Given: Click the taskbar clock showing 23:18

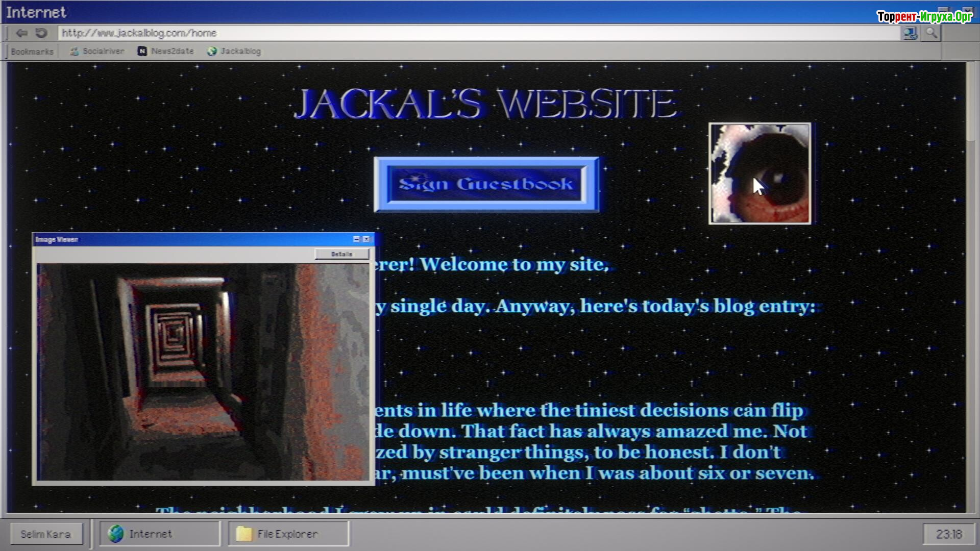Looking at the screenshot, I should click(x=948, y=534).
